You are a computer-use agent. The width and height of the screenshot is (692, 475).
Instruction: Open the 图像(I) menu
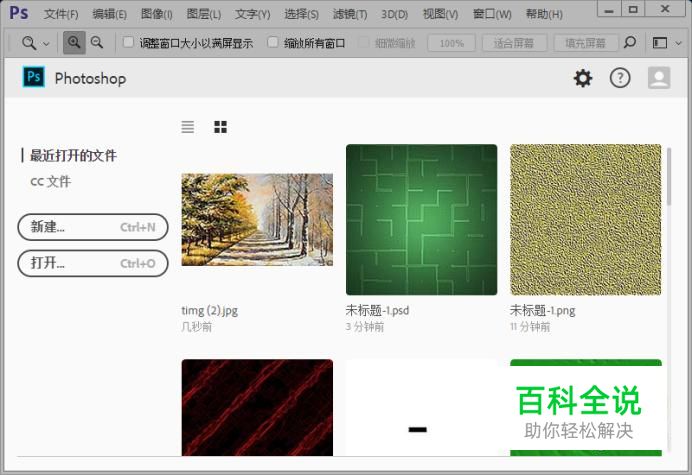coord(157,14)
